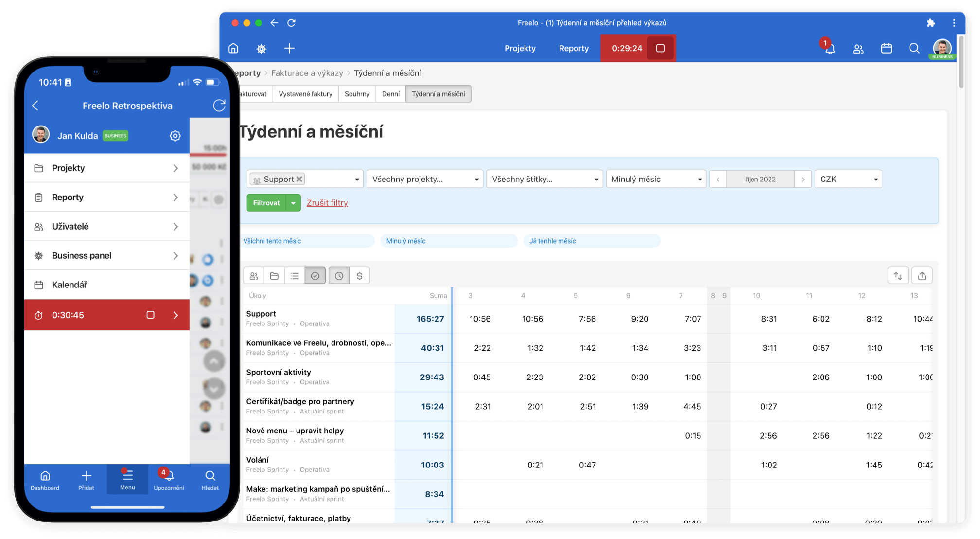980x539 pixels.
Task: Click the browser window vertical scrollbar
Action: (x=961, y=61)
